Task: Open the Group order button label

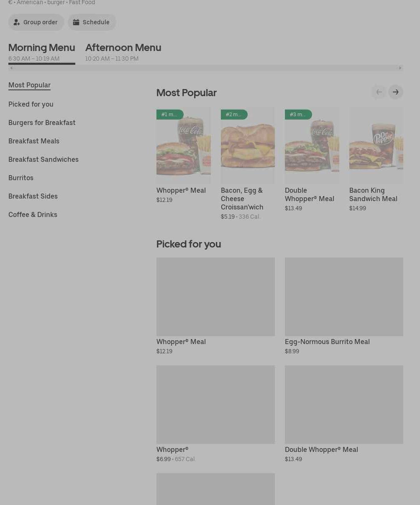Action: pos(40,22)
